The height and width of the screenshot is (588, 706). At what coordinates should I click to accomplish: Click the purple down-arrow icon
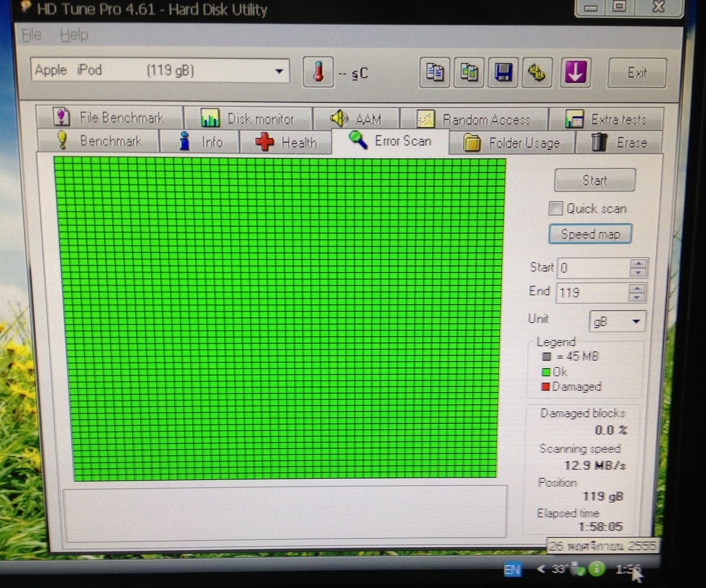575,73
